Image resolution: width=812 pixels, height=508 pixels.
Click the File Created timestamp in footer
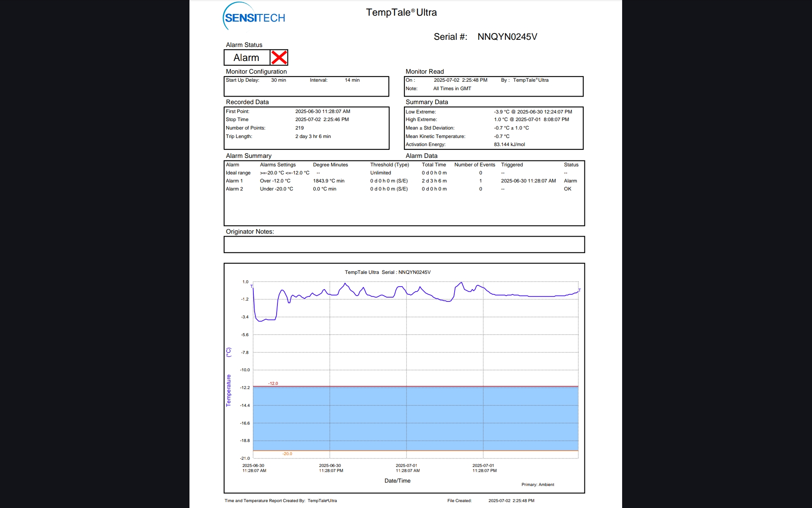(x=511, y=501)
